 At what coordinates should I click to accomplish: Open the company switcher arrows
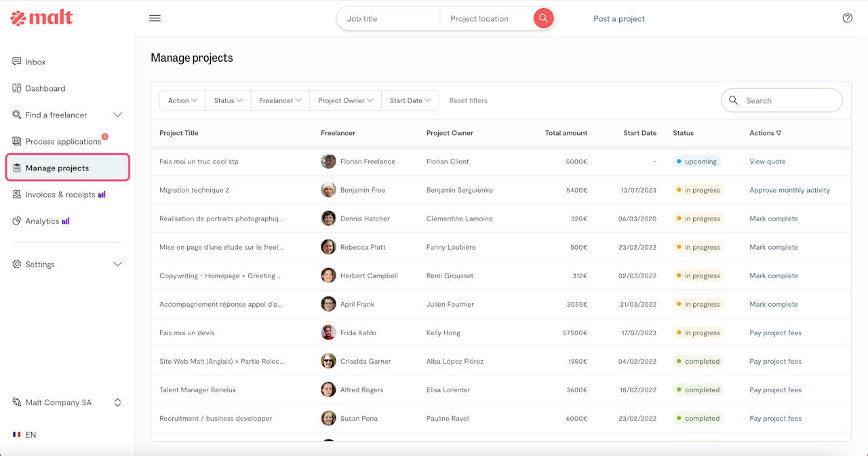coord(117,402)
